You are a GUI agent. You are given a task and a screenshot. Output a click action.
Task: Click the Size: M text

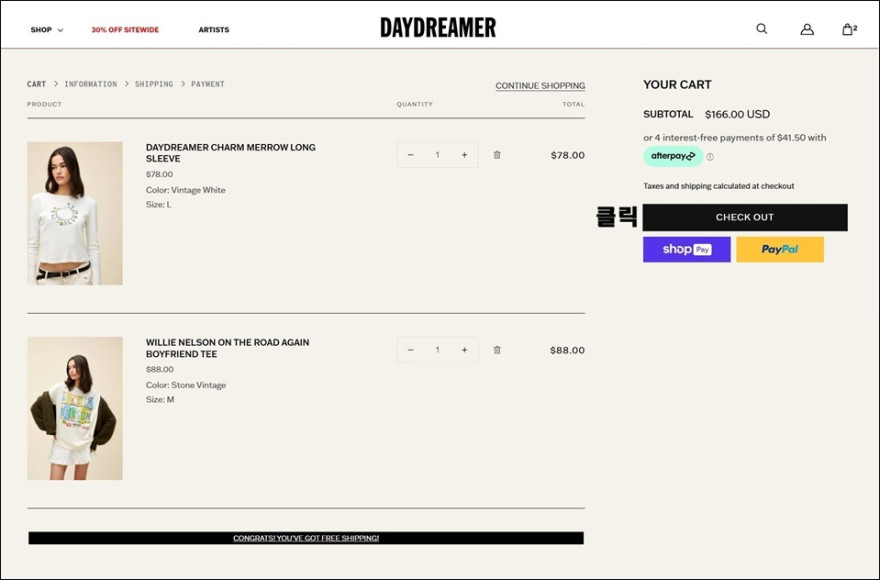click(x=160, y=400)
